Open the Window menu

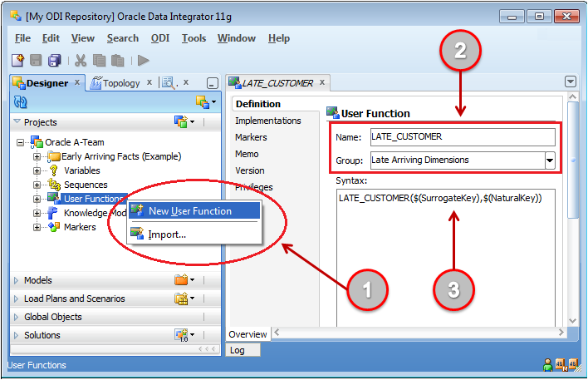237,38
